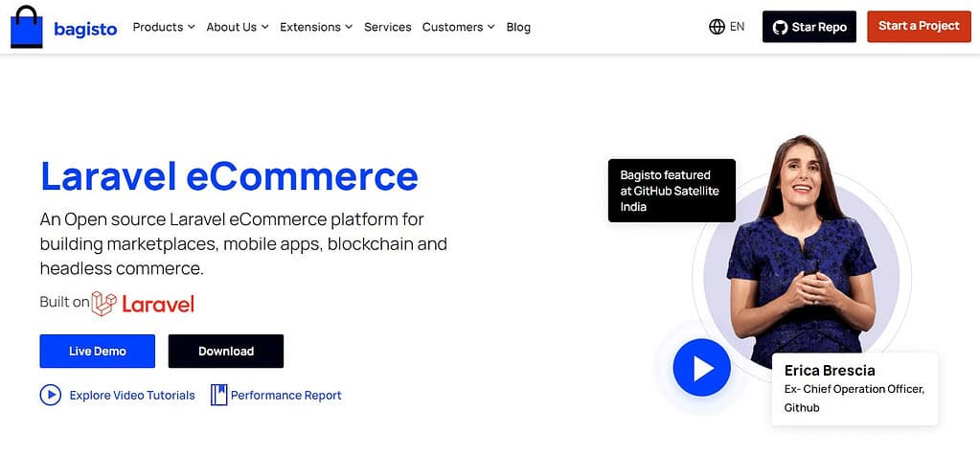This screenshot has width=980, height=457.
Task: Click the Ex- Chief Operation Officer, Github text
Action: 855,399
